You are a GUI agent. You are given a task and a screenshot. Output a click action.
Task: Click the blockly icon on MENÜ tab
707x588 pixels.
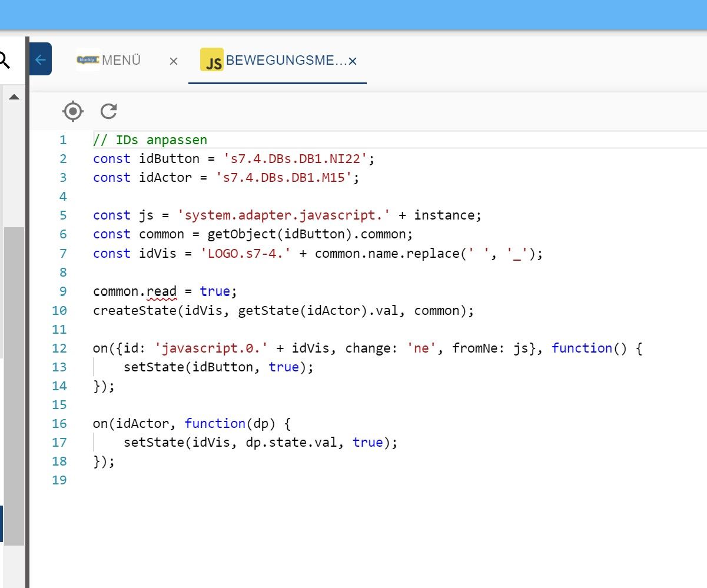(x=88, y=59)
